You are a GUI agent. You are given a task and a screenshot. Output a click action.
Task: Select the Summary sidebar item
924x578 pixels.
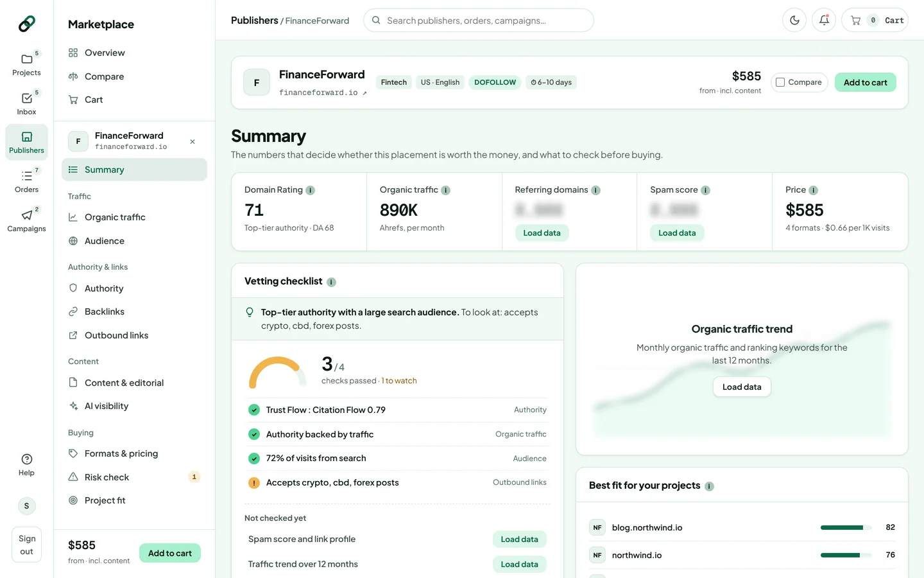[x=134, y=170]
